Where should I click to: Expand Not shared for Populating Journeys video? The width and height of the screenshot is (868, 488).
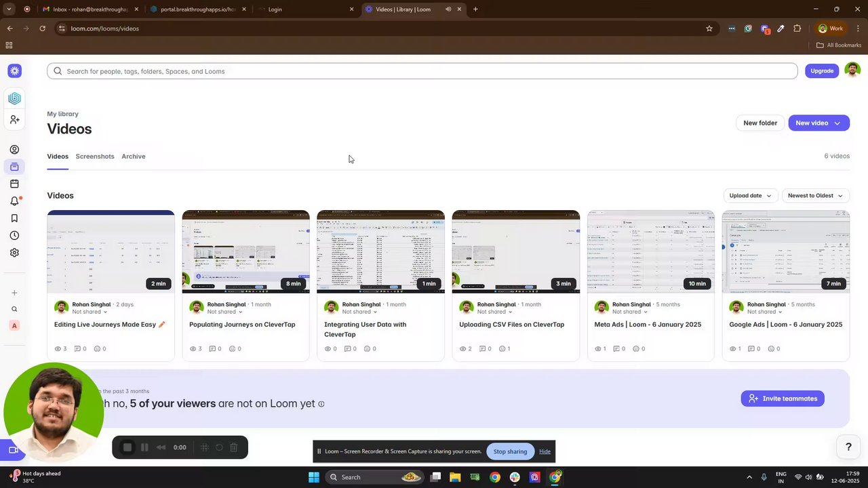coord(225,312)
